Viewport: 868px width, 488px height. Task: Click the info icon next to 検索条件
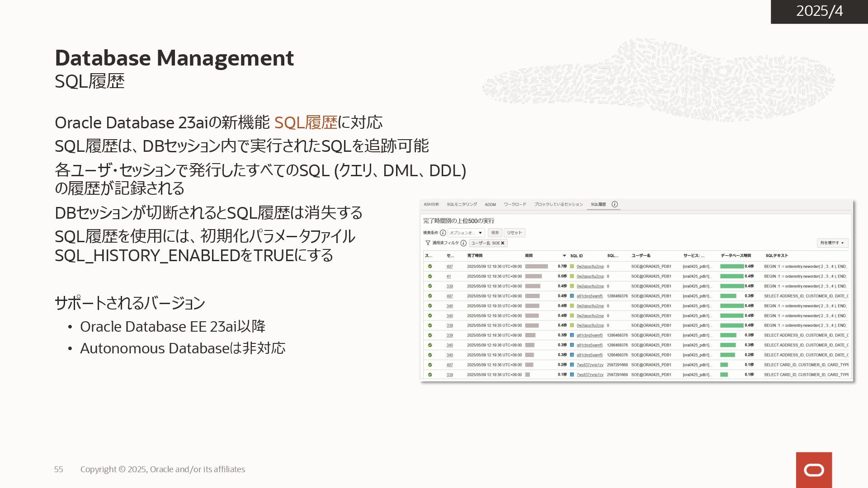(443, 233)
